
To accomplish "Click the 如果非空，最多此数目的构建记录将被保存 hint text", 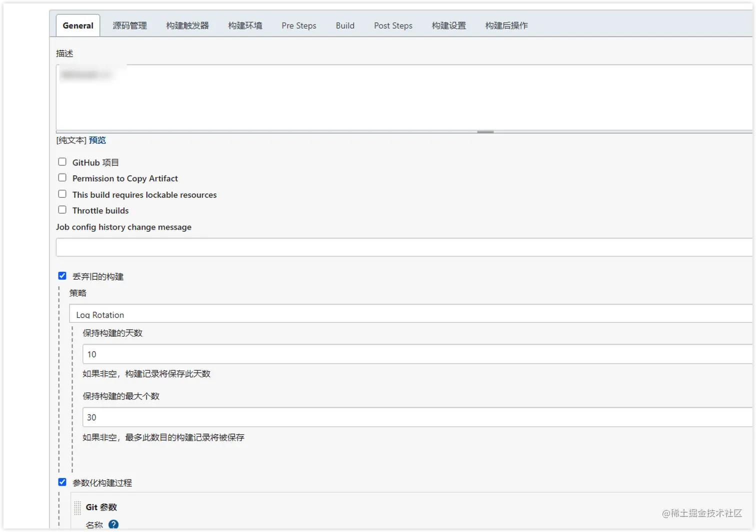I will coord(163,437).
